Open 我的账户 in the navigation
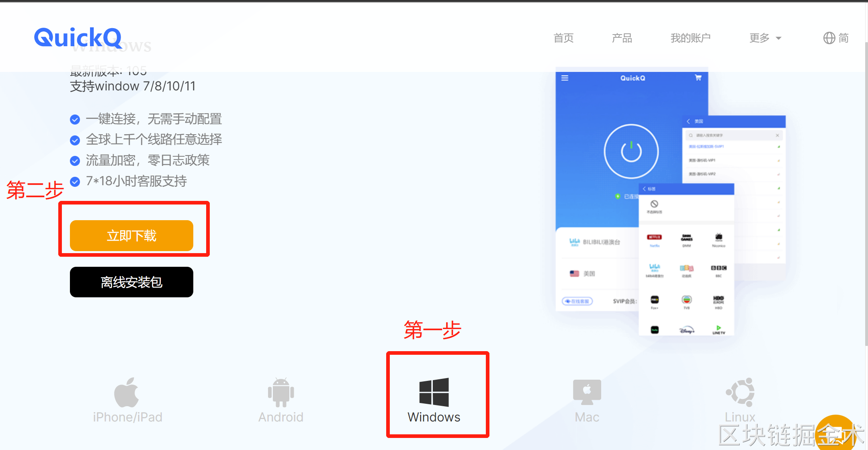 (690, 38)
